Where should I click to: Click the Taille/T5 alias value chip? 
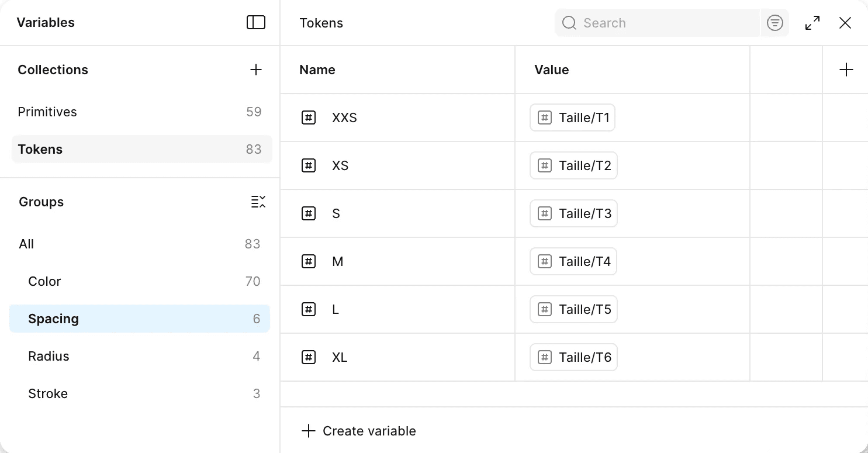(573, 309)
